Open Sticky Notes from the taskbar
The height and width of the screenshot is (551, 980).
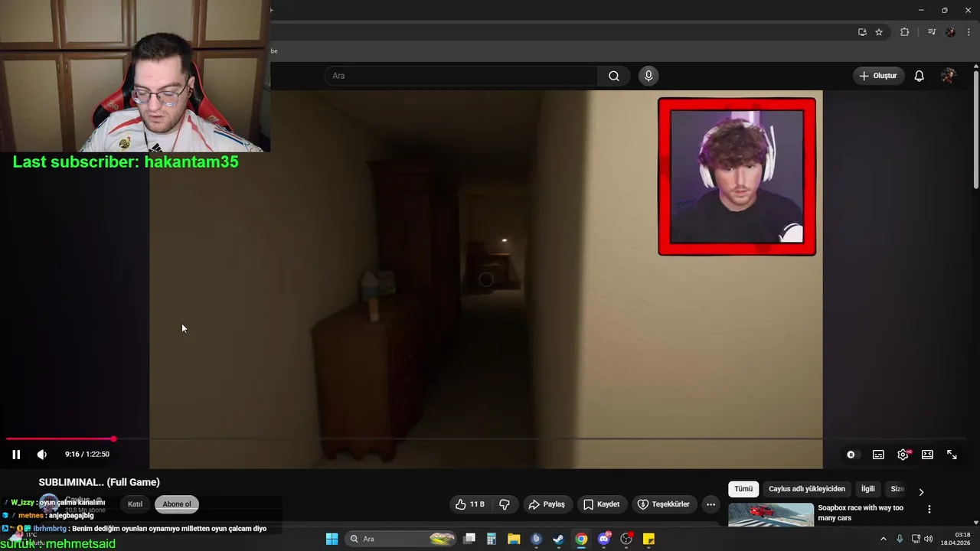coord(648,539)
